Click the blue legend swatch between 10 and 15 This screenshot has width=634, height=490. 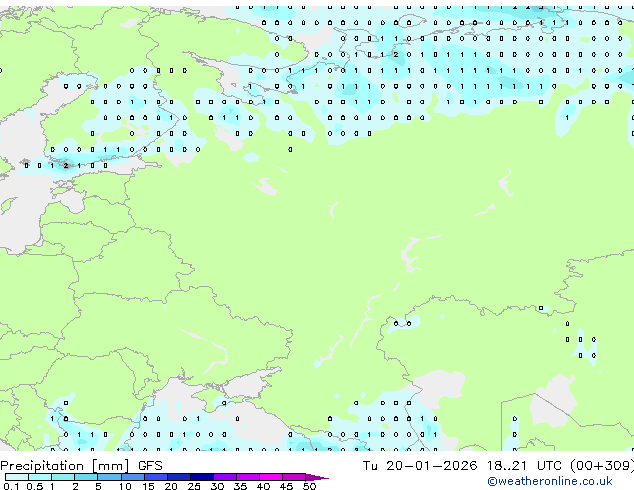[x=132, y=477]
